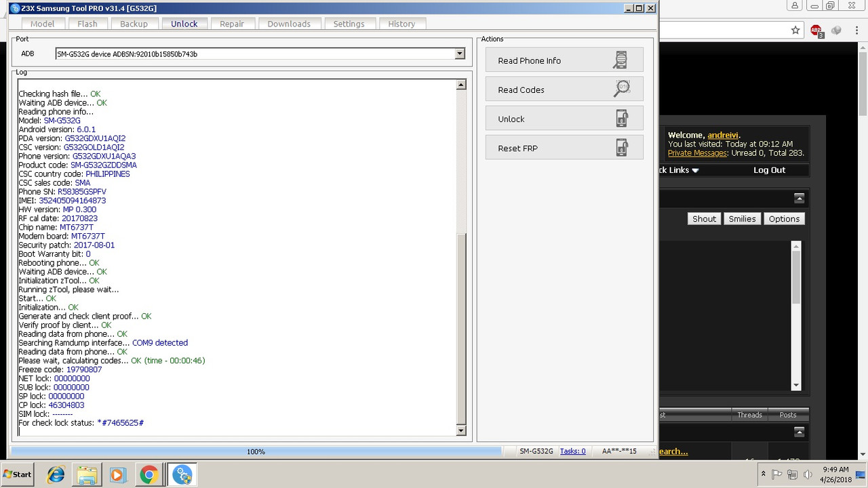Click the Action Center flag tray icon
Screen dimensions: 868x488
(x=777, y=474)
